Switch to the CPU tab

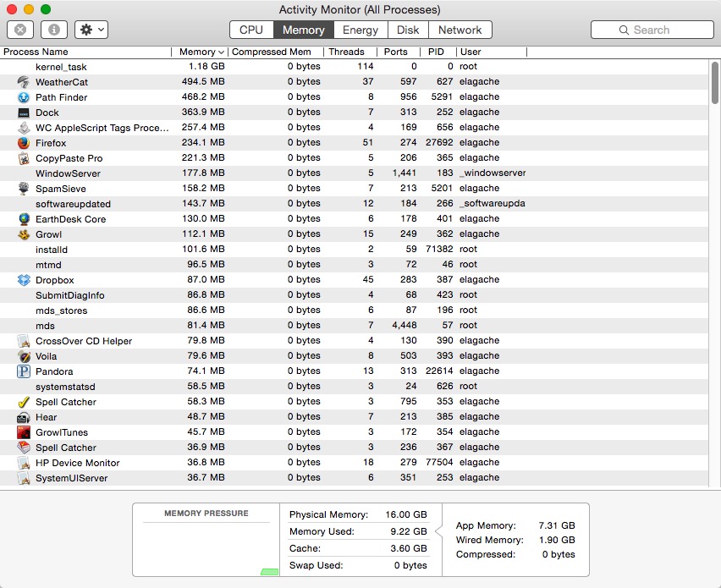point(251,30)
